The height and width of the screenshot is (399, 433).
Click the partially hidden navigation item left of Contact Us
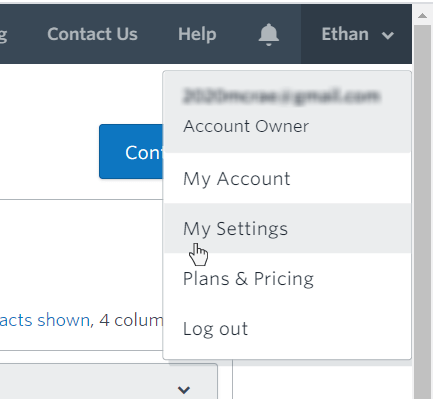click(3, 35)
